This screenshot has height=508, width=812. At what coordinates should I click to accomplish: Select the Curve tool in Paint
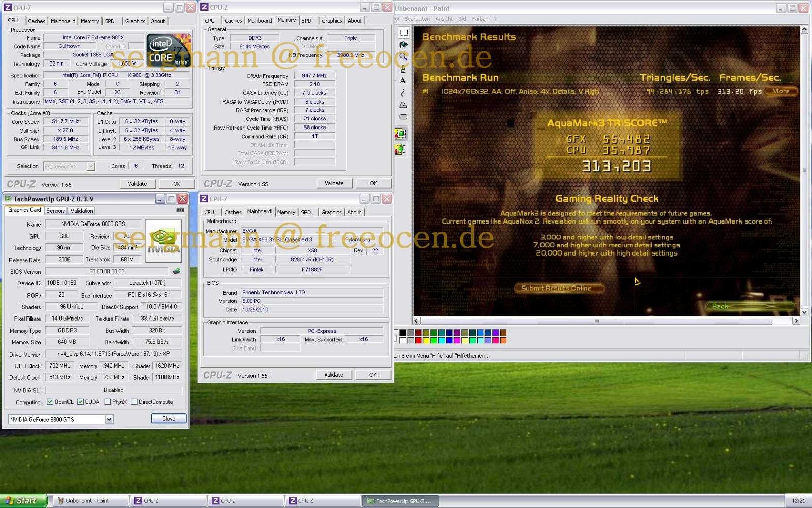coord(403,92)
